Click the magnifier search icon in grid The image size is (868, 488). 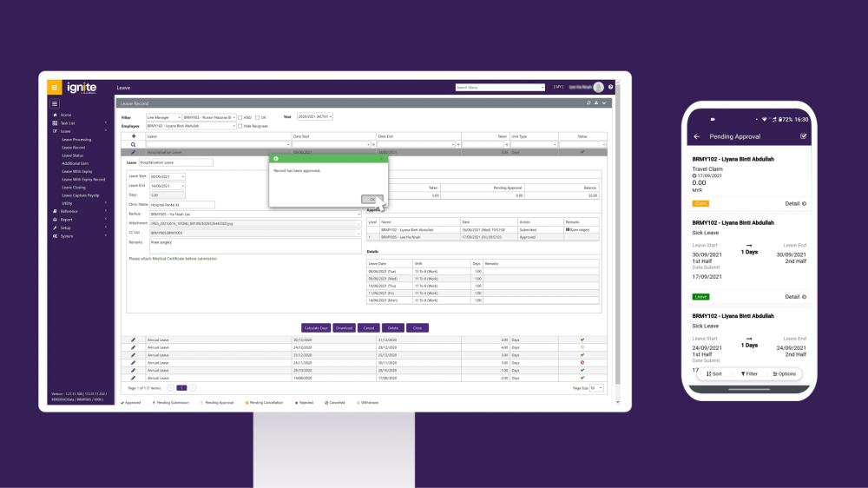coord(133,144)
